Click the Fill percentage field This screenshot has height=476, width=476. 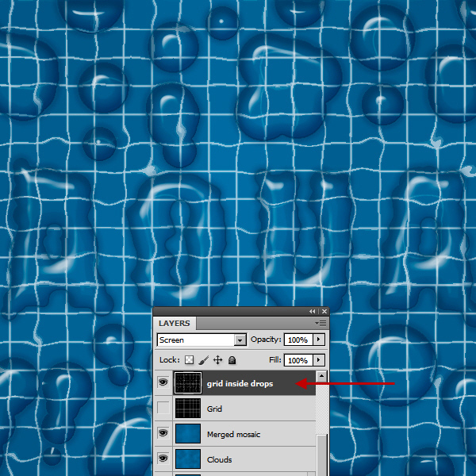click(297, 360)
